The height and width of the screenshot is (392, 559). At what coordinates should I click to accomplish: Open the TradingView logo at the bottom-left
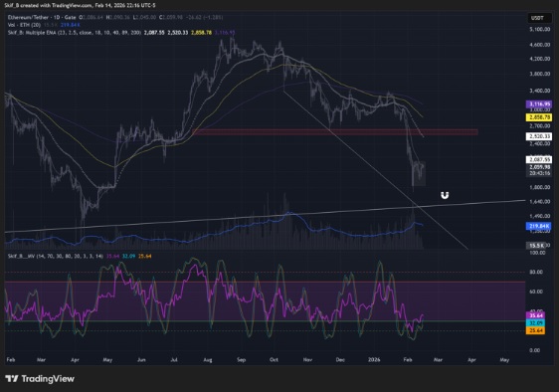pyautogui.click(x=40, y=378)
